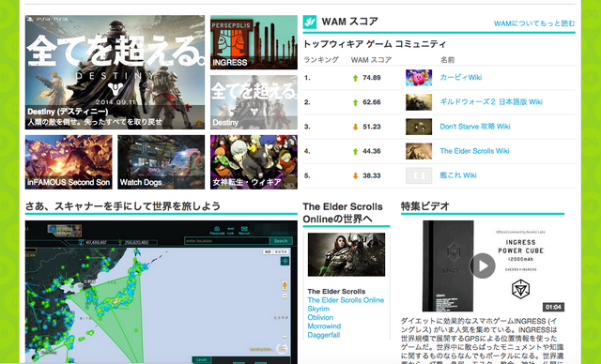
Task: Click The Elder Scrolls Onlineの世界へ heading
Action: (x=343, y=213)
